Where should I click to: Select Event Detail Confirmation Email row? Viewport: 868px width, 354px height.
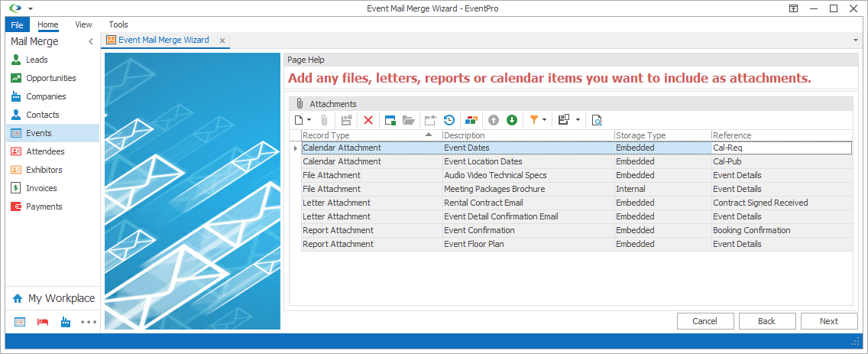tap(577, 216)
